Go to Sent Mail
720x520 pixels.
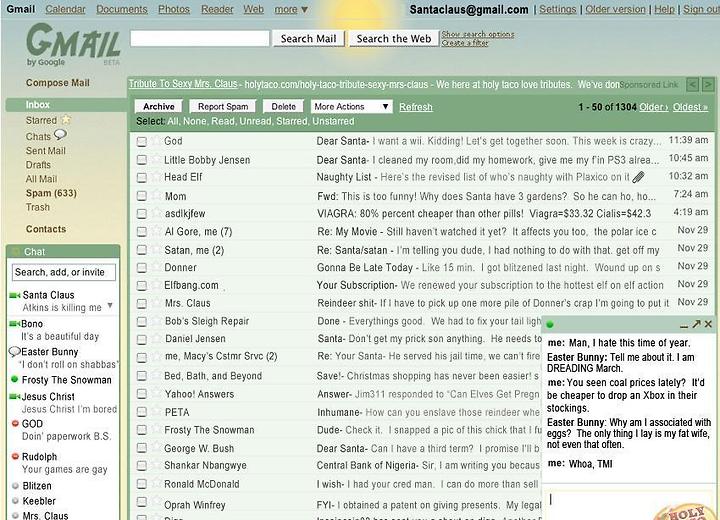(x=45, y=151)
